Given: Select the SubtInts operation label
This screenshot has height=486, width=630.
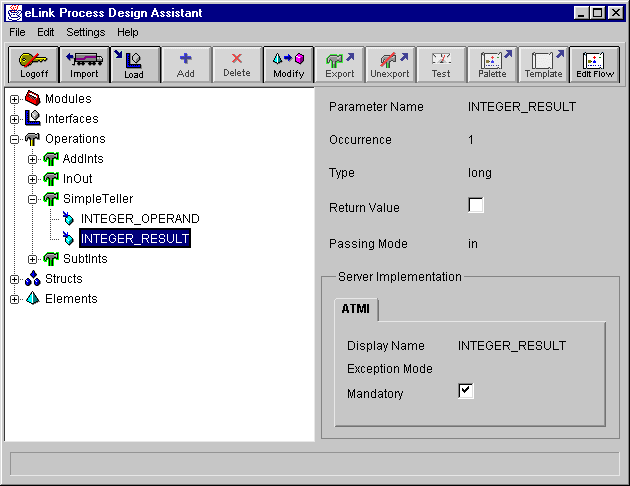Looking at the screenshot, I should pyautogui.click(x=85, y=259).
